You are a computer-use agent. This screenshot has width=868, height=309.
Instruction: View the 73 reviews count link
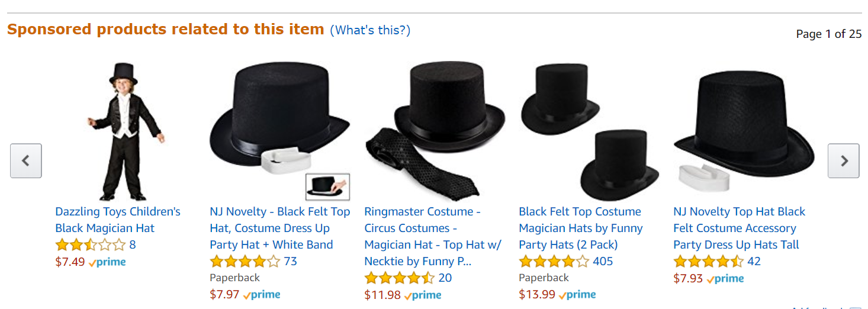[x=290, y=261]
